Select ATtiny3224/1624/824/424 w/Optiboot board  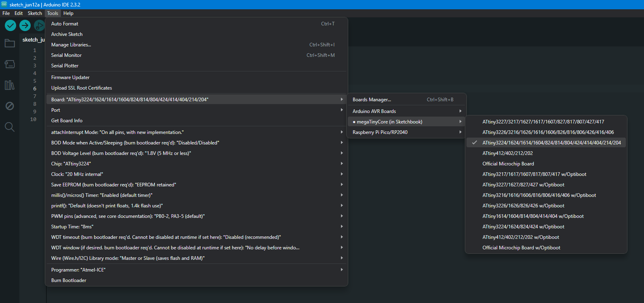[x=546, y=227]
